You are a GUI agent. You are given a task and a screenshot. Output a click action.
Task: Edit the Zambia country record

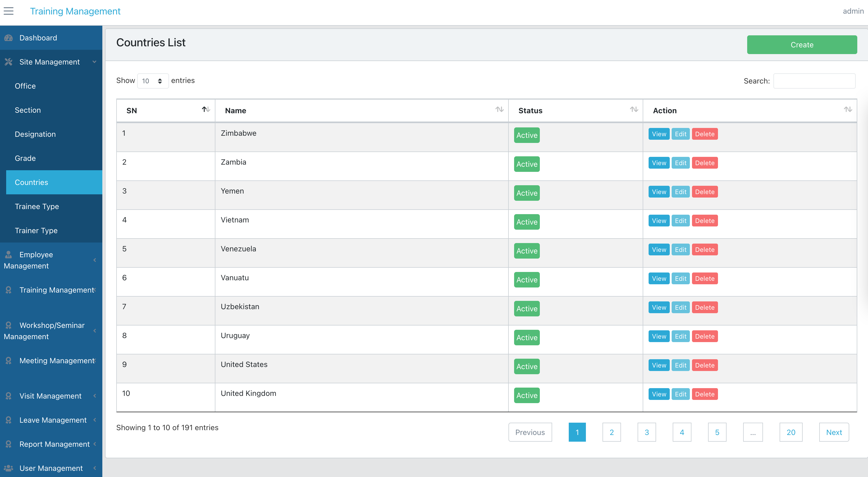click(680, 163)
